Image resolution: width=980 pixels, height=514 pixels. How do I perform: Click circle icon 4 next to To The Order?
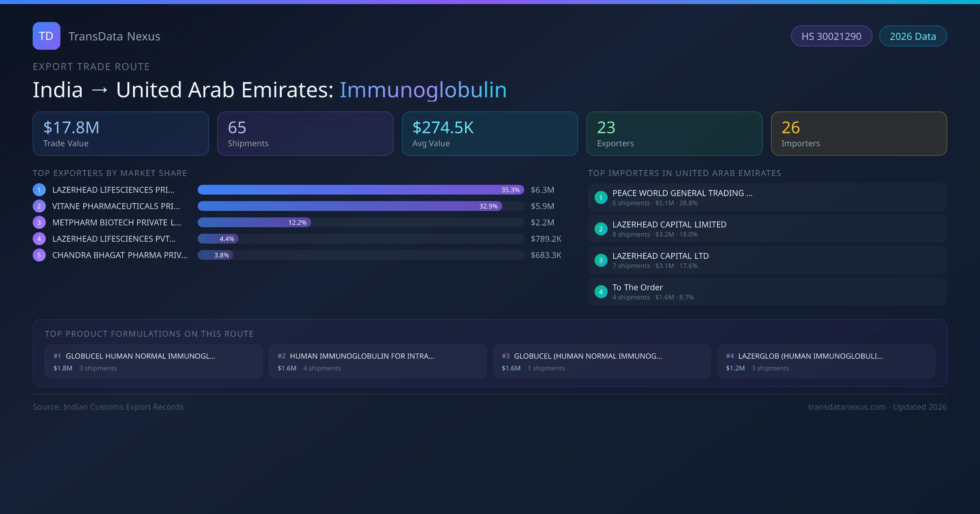(601, 291)
